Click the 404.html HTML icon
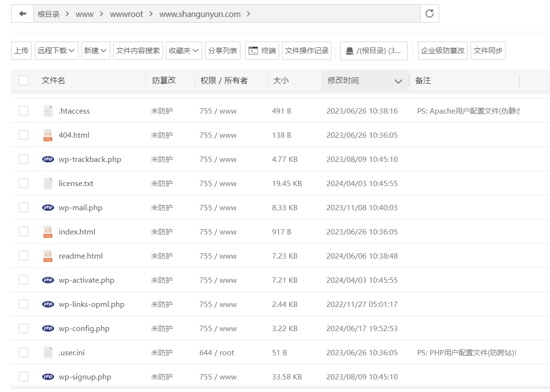Screen dimensions: 550x392 [x=48, y=135]
